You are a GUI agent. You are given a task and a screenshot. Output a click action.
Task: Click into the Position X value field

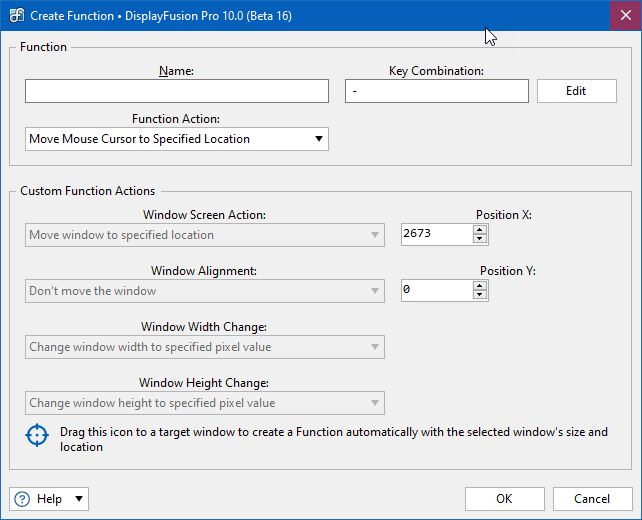click(437, 234)
